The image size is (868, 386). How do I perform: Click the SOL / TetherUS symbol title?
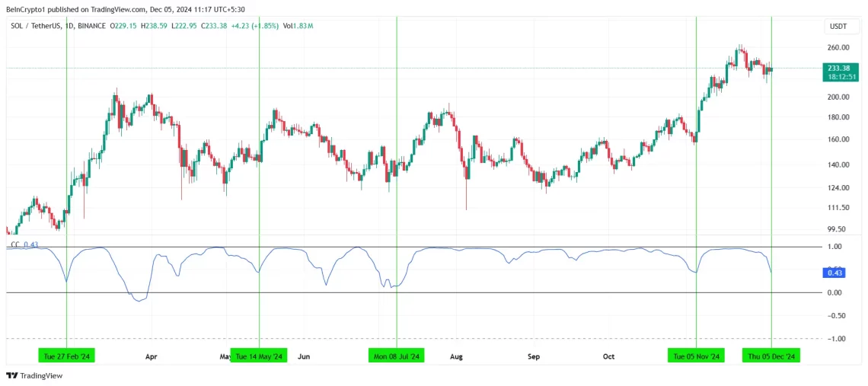point(36,26)
